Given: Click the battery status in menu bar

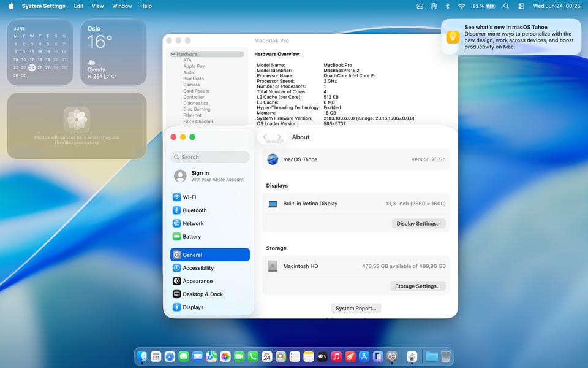Looking at the screenshot, I should pyautogui.click(x=484, y=6).
